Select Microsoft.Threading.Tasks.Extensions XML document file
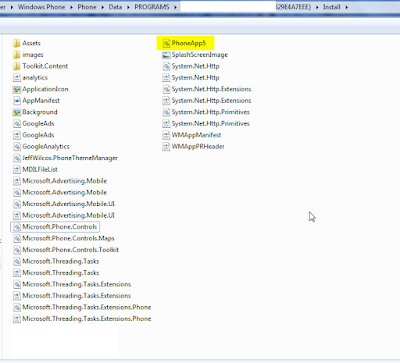The height and width of the screenshot is (363, 400). (72, 296)
